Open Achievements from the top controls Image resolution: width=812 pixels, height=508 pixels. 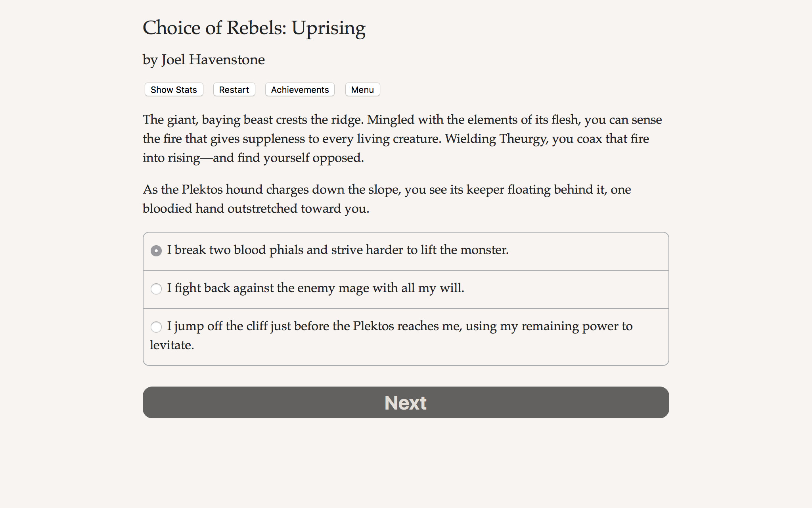[299, 90]
